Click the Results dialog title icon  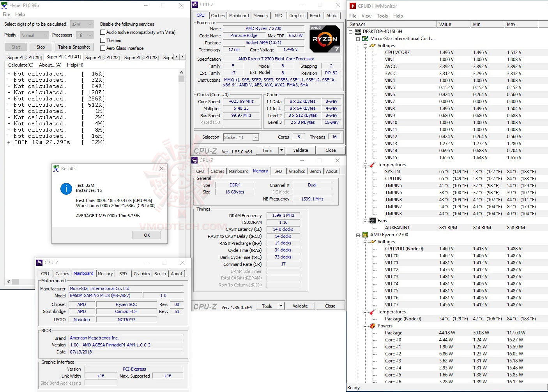click(56, 168)
